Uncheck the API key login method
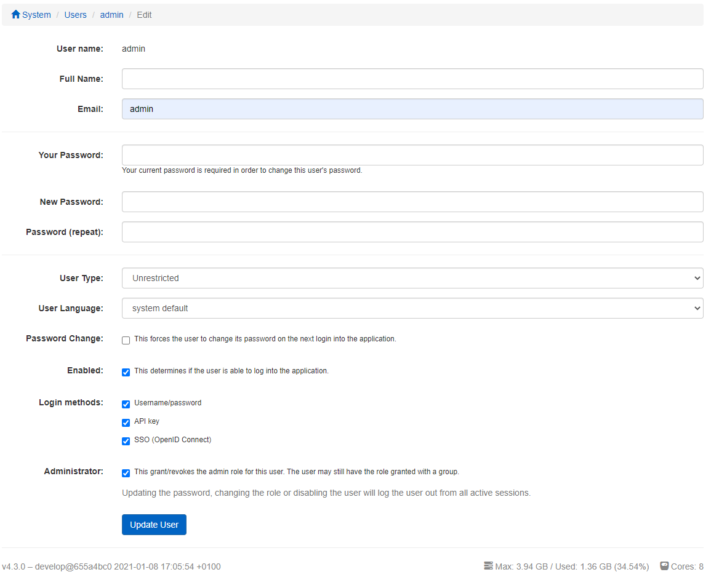The height and width of the screenshot is (588, 711). 126,423
